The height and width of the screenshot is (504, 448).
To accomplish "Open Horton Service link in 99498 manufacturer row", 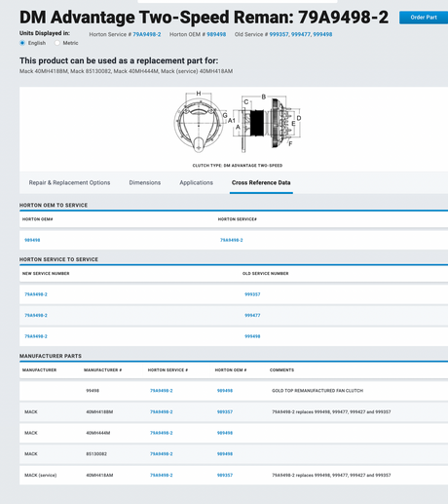I will (x=162, y=391).
